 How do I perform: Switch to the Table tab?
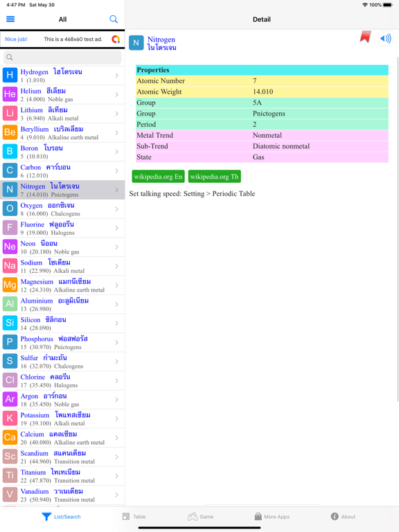(x=134, y=517)
